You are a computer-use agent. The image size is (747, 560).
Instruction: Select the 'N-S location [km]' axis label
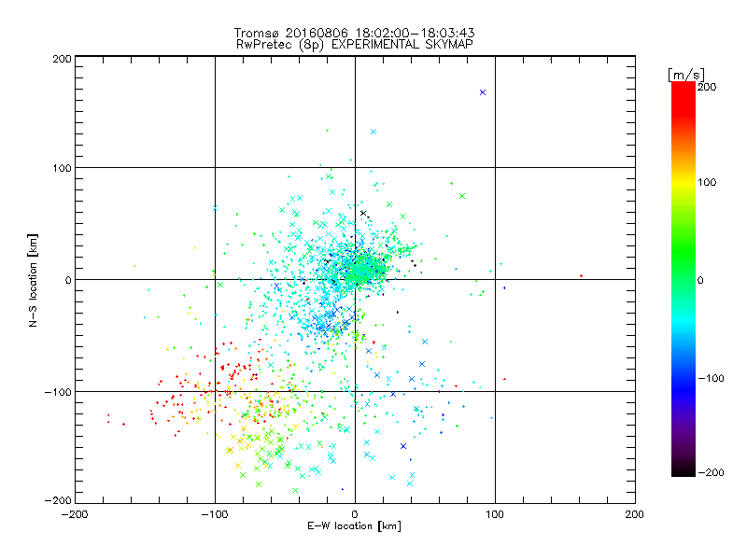33,281
